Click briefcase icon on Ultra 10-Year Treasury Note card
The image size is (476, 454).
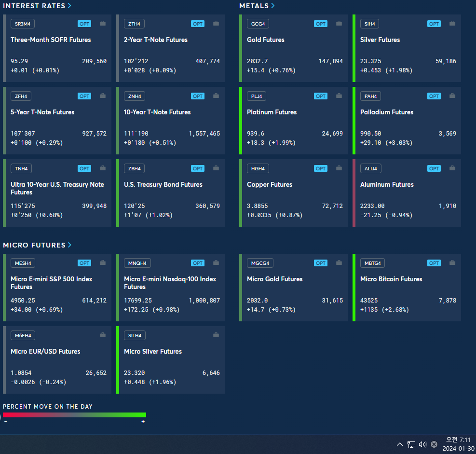pos(103,168)
